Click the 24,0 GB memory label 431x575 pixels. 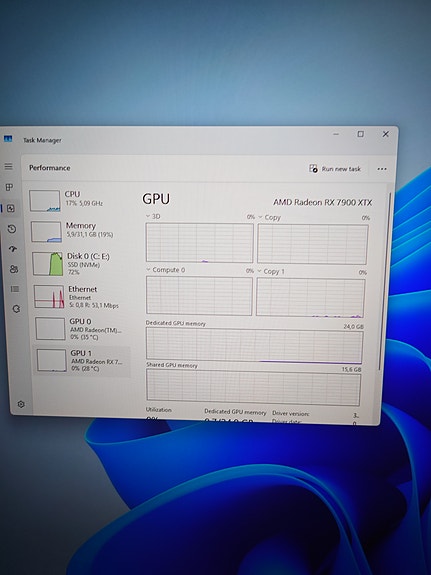(x=354, y=326)
